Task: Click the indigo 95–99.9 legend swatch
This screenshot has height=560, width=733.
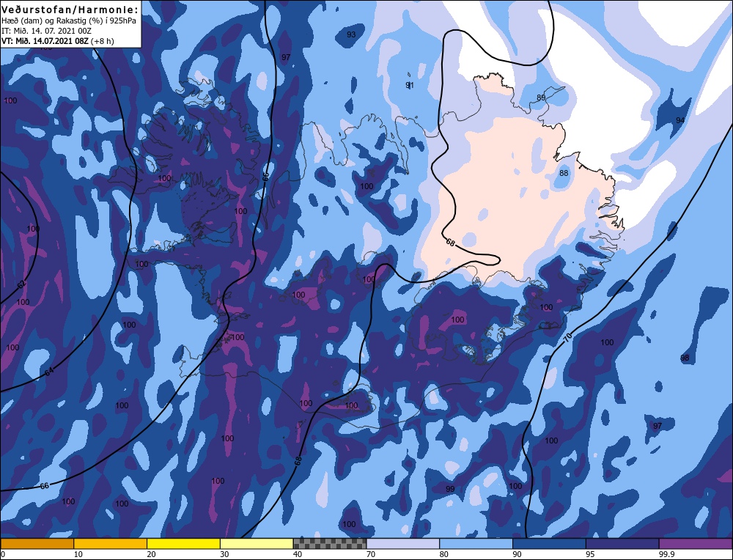Action: click(622, 544)
